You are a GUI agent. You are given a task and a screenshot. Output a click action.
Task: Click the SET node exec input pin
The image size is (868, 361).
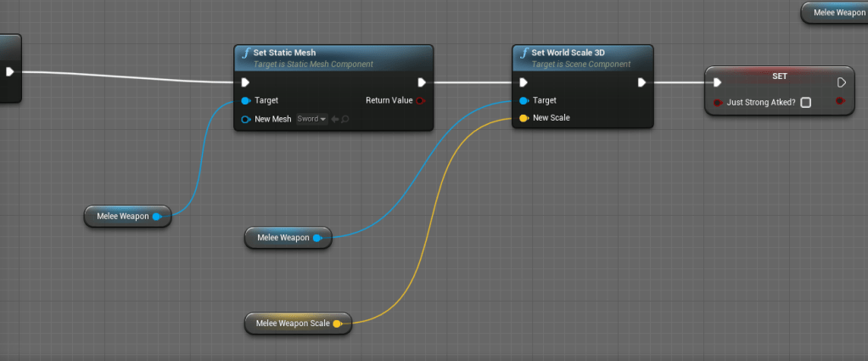tap(717, 82)
